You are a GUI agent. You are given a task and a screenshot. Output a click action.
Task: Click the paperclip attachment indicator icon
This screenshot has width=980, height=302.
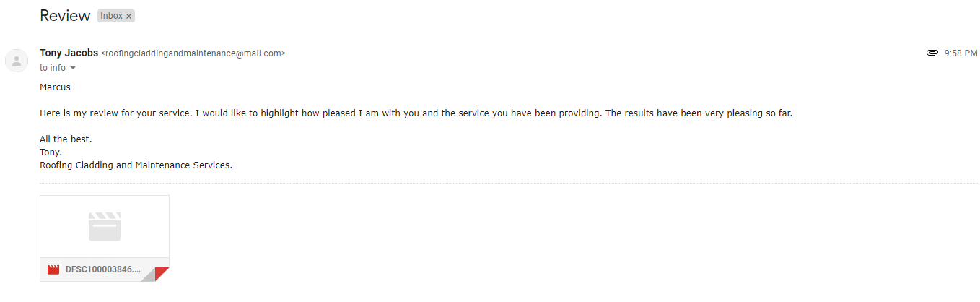click(x=932, y=53)
